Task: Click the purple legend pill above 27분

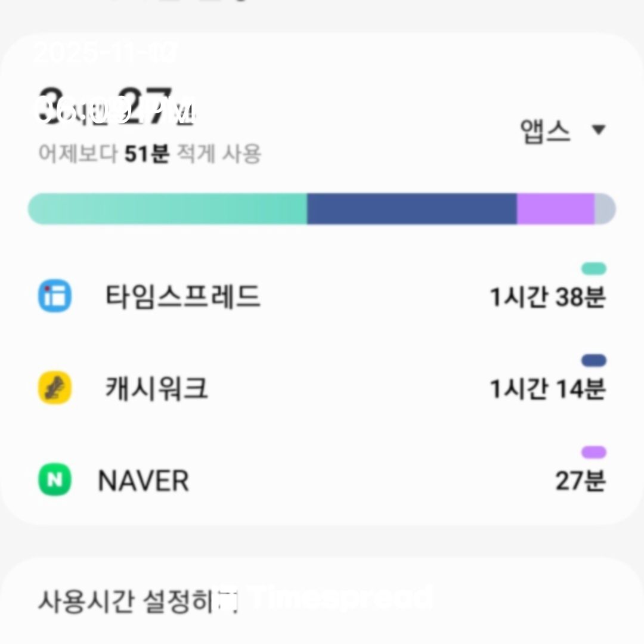Action: [593, 453]
